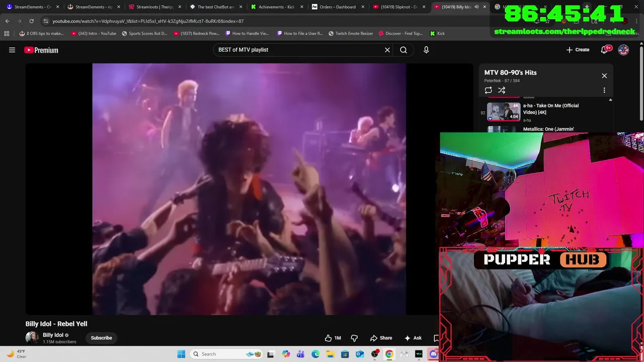Open the weather widget 45°F Clear
Image resolution: width=644 pixels, height=362 pixels.
16,354
